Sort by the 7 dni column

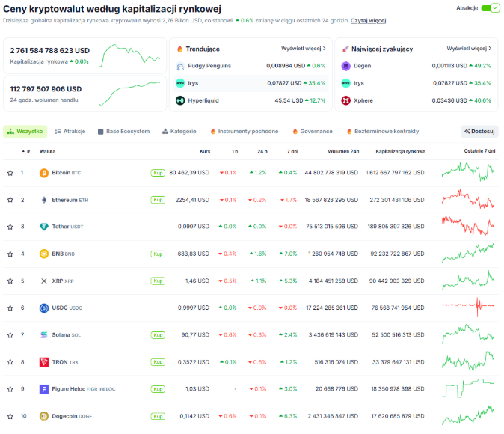292,151
